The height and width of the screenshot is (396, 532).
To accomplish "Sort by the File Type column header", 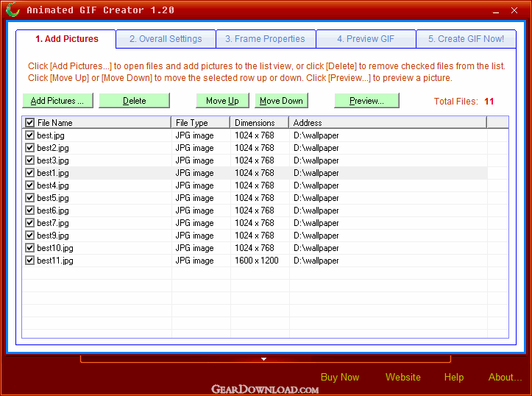I will [x=201, y=122].
